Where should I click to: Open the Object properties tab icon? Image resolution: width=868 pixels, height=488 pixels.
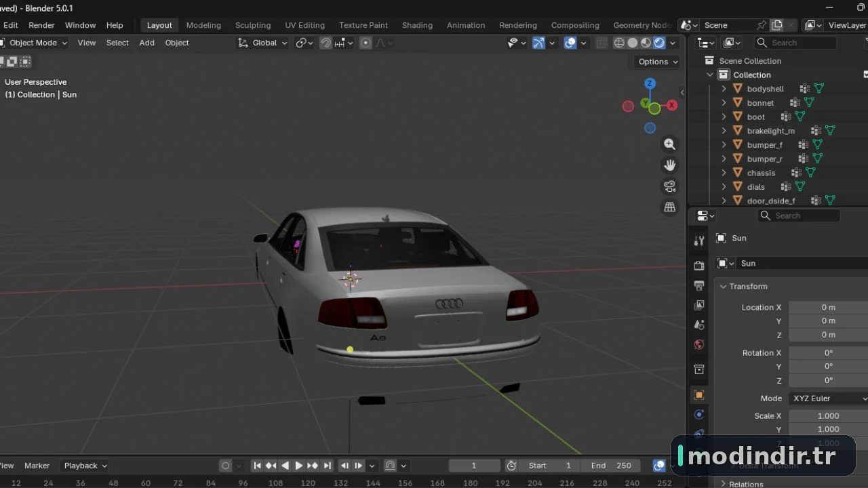click(699, 394)
